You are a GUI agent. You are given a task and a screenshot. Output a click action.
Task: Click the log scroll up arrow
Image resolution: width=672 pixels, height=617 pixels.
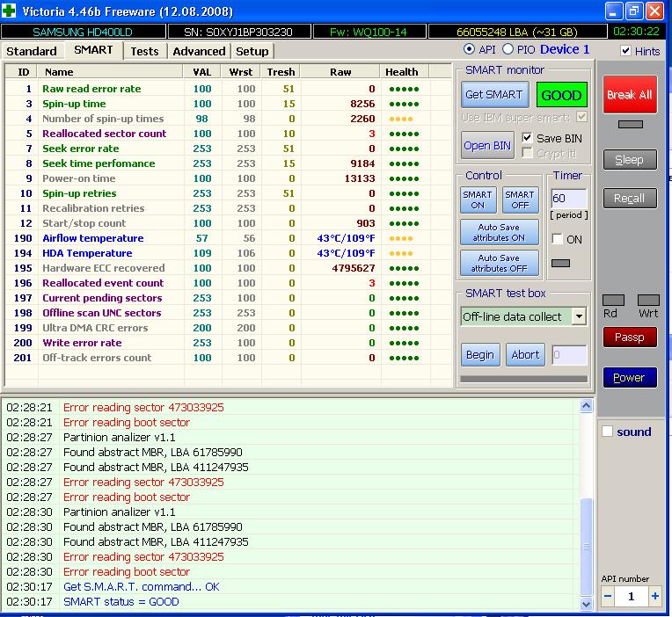click(x=587, y=405)
